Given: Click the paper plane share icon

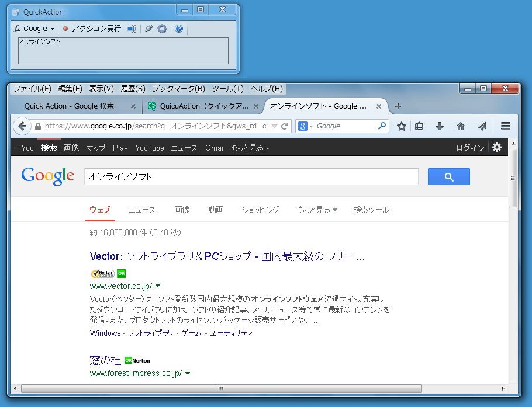Looking at the screenshot, I should [482, 126].
